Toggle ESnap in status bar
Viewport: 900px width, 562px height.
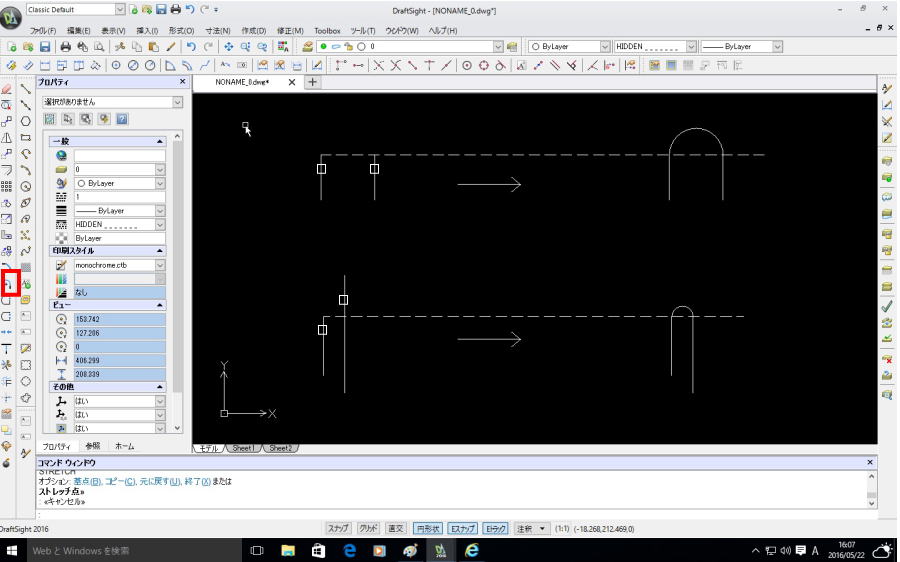(x=462, y=529)
